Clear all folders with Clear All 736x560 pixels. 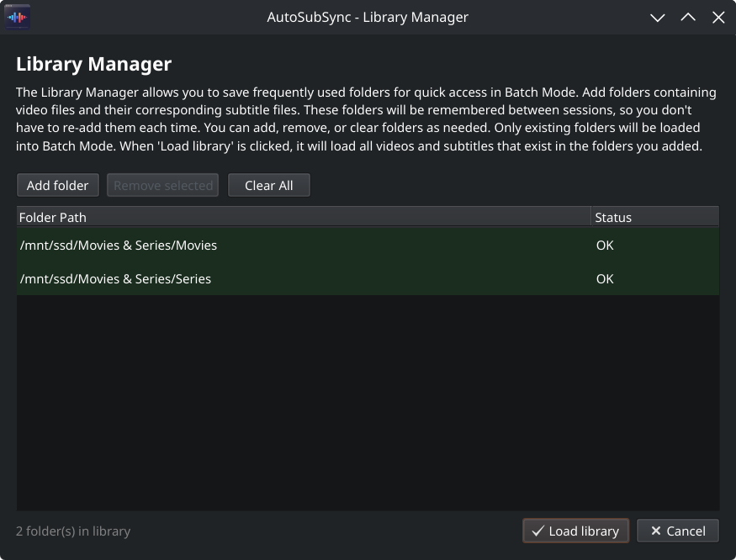(269, 186)
